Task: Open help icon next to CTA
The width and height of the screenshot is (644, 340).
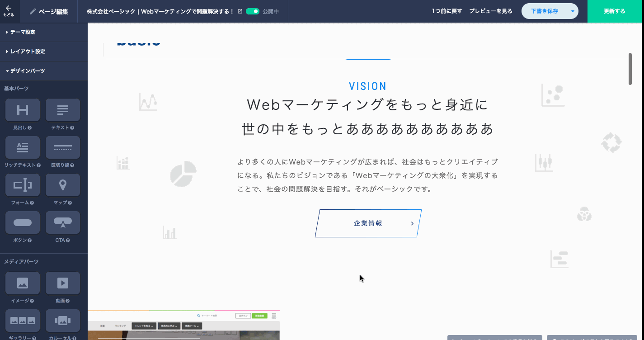Action: click(68, 241)
